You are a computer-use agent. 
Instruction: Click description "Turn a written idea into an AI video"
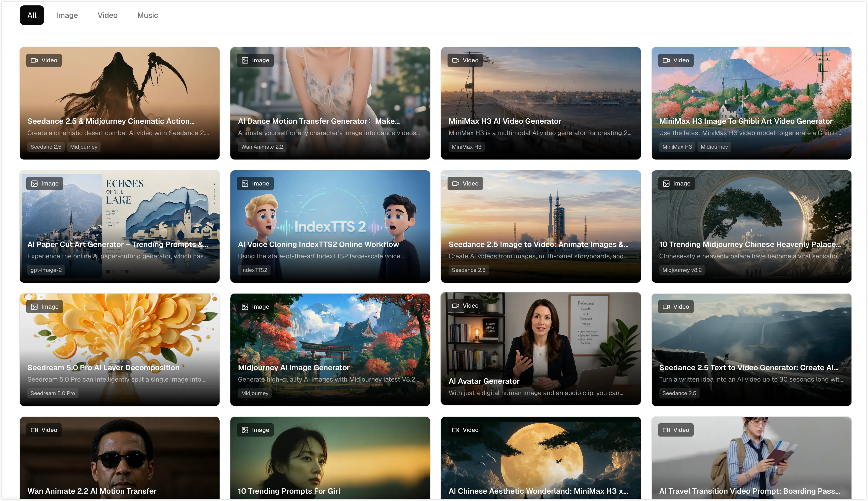751,379
